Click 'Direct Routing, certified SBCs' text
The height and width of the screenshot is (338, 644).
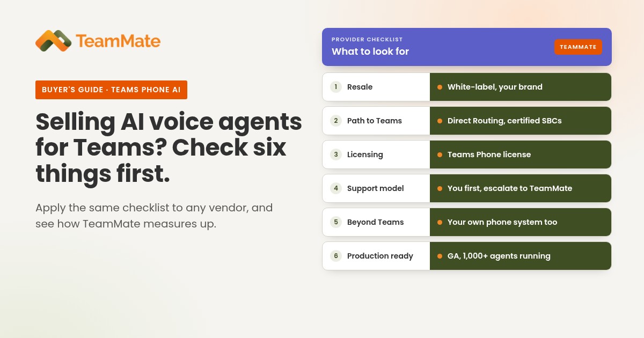[x=504, y=121]
